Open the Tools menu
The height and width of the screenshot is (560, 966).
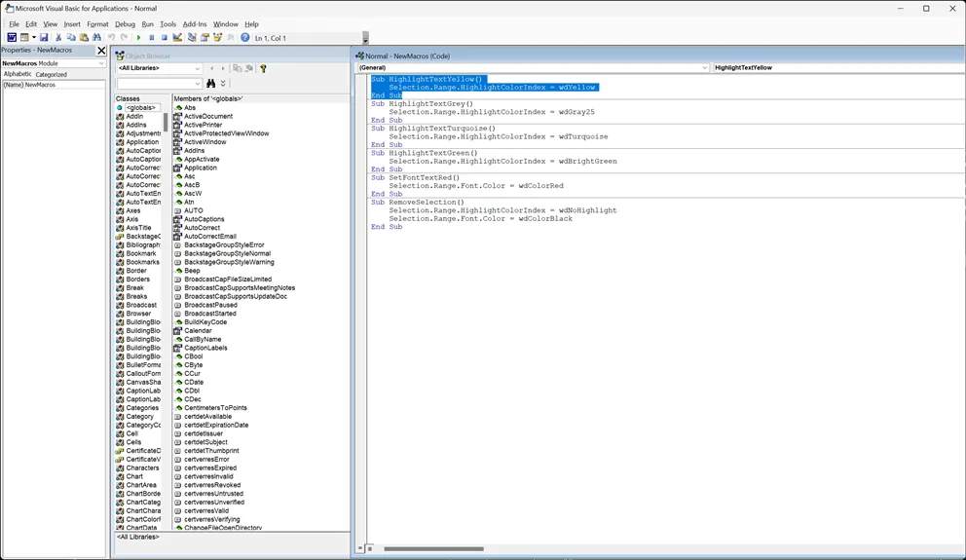pyautogui.click(x=168, y=24)
